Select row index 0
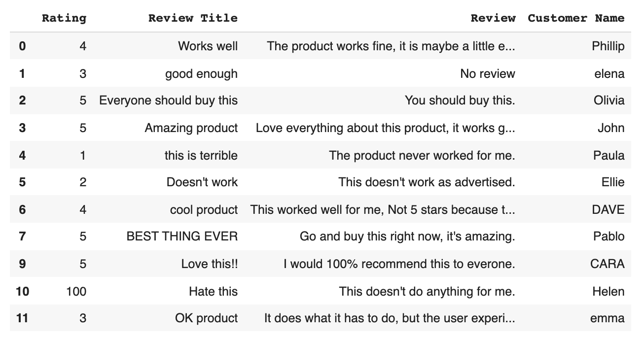Viewport: 644px width, 339px height. [x=22, y=46]
